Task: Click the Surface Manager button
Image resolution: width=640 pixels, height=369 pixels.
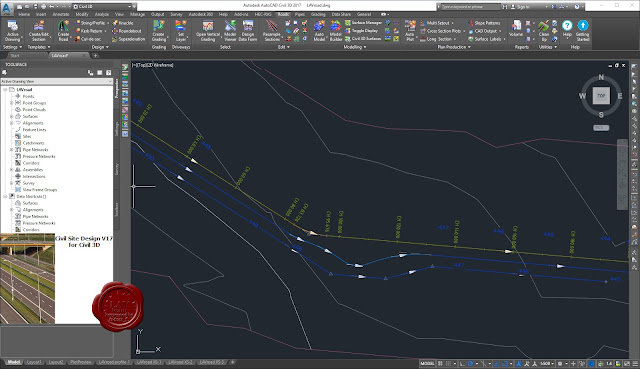Action: [x=363, y=23]
